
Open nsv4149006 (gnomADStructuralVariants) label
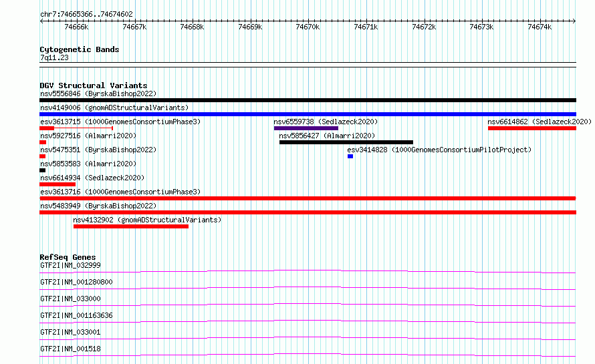[x=114, y=108]
